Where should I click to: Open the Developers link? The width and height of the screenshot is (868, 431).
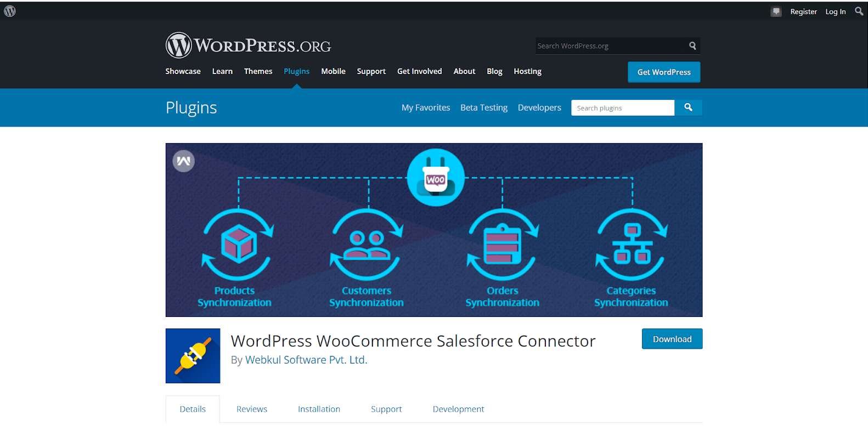539,107
